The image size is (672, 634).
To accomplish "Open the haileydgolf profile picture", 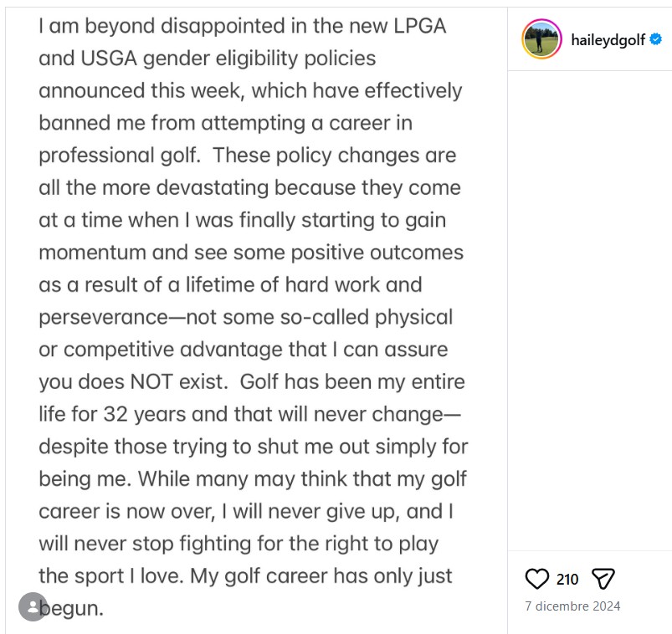I will 541,39.
